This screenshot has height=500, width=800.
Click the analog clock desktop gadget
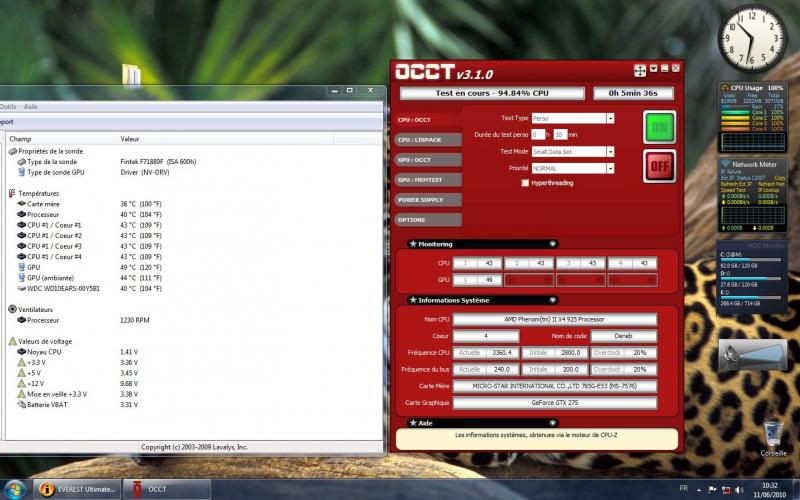point(752,38)
